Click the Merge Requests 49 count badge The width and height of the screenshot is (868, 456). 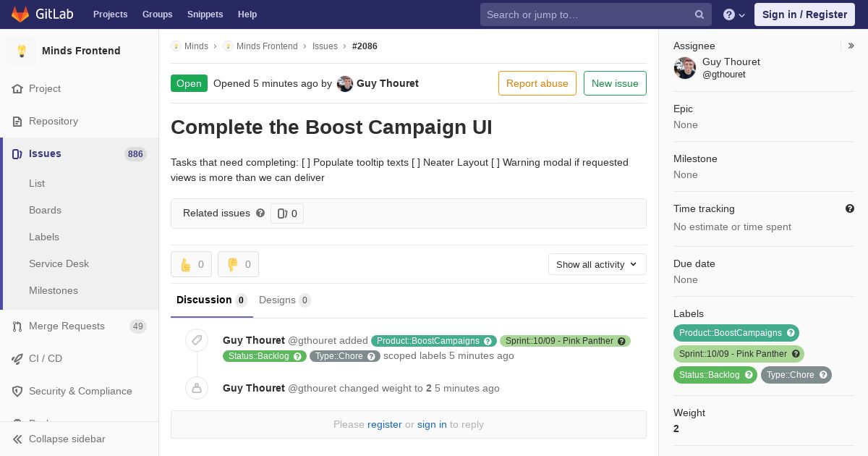(138, 326)
